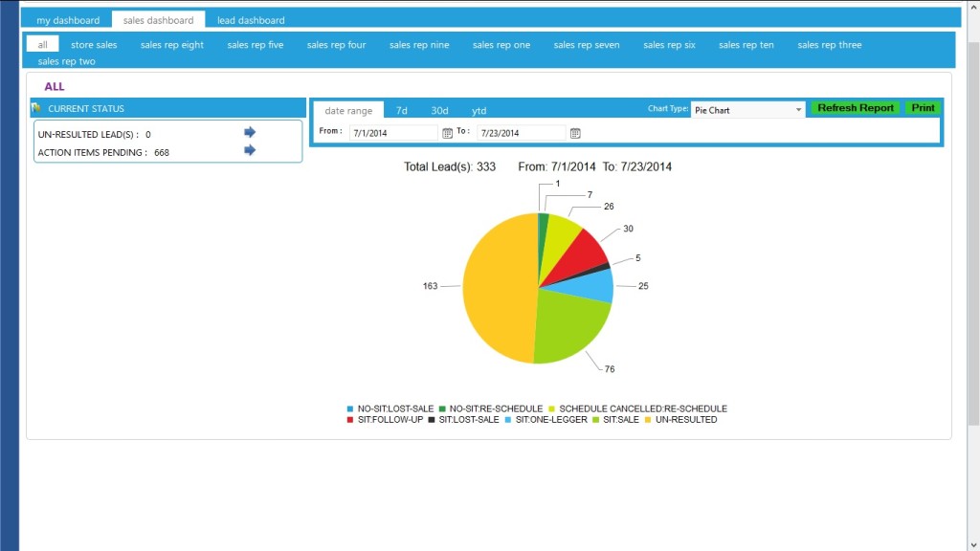Click the vertical scrollbar down arrow
The height and width of the screenshot is (551, 980).
point(973,544)
